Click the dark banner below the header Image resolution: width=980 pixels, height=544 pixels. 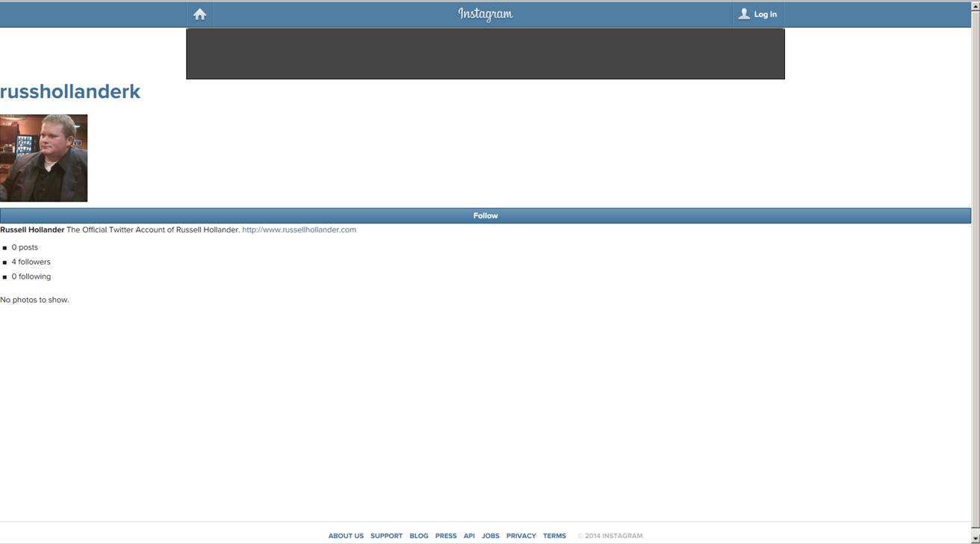click(x=486, y=54)
